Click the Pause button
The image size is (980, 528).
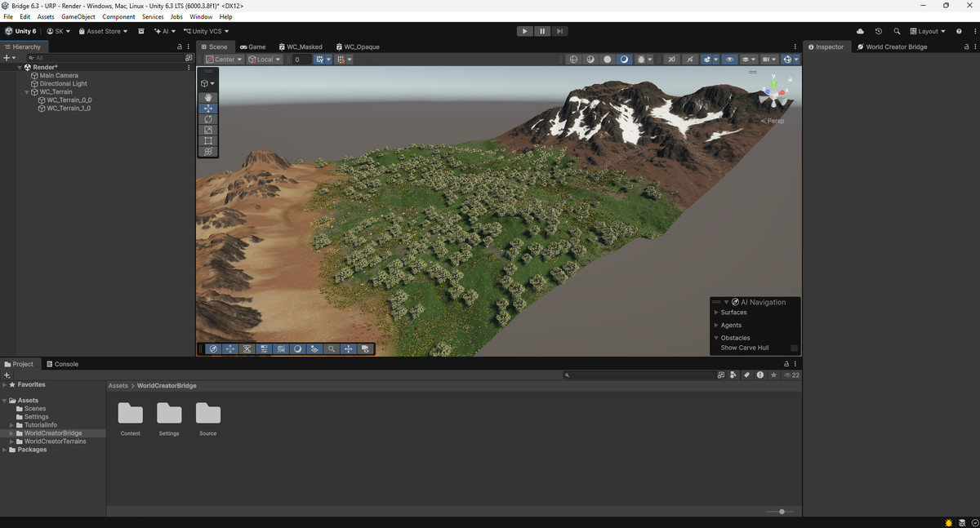[542, 31]
